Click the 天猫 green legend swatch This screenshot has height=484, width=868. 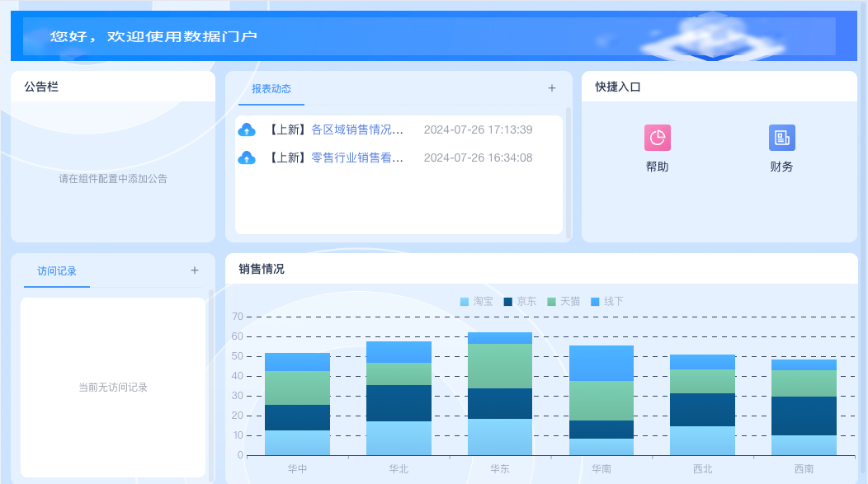pos(551,302)
